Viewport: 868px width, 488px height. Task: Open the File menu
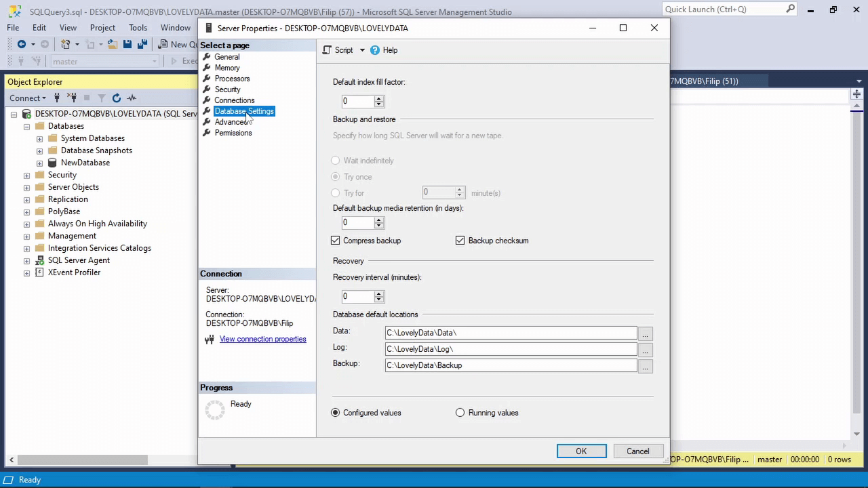click(x=13, y=28)
